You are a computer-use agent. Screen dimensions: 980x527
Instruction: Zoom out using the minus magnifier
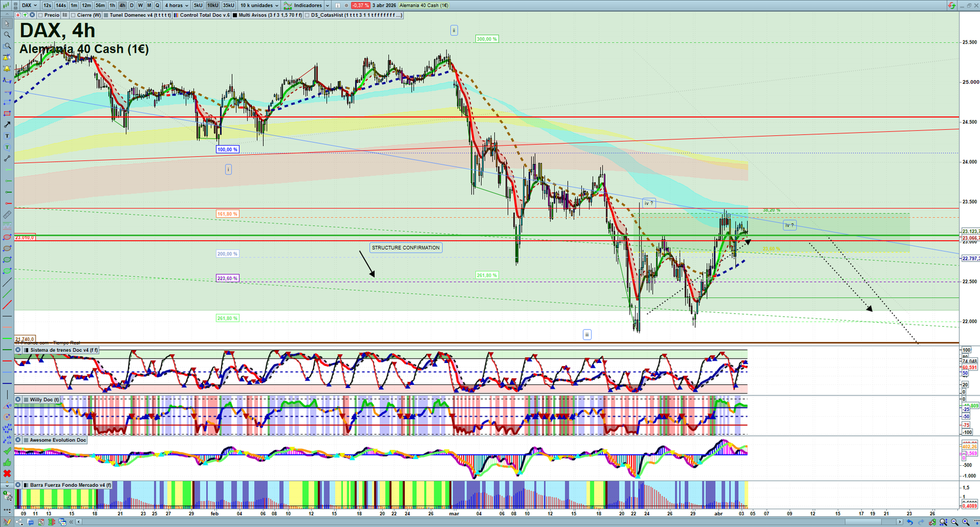[955, 522]
